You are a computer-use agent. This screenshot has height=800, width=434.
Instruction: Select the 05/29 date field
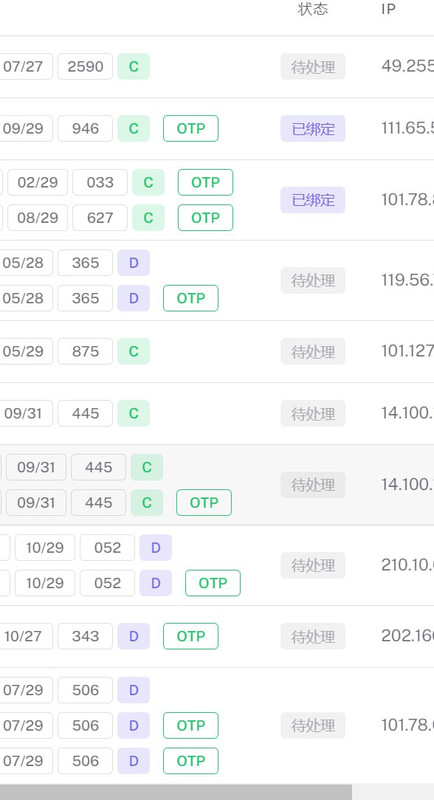click(25, 351)
